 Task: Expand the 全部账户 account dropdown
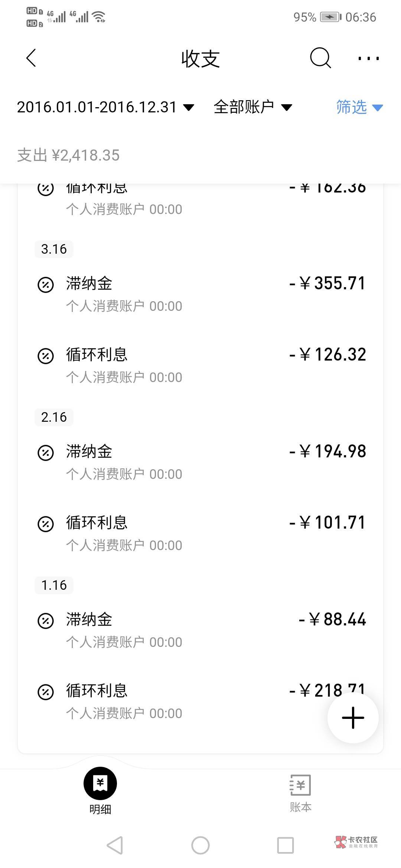point(252,107)
